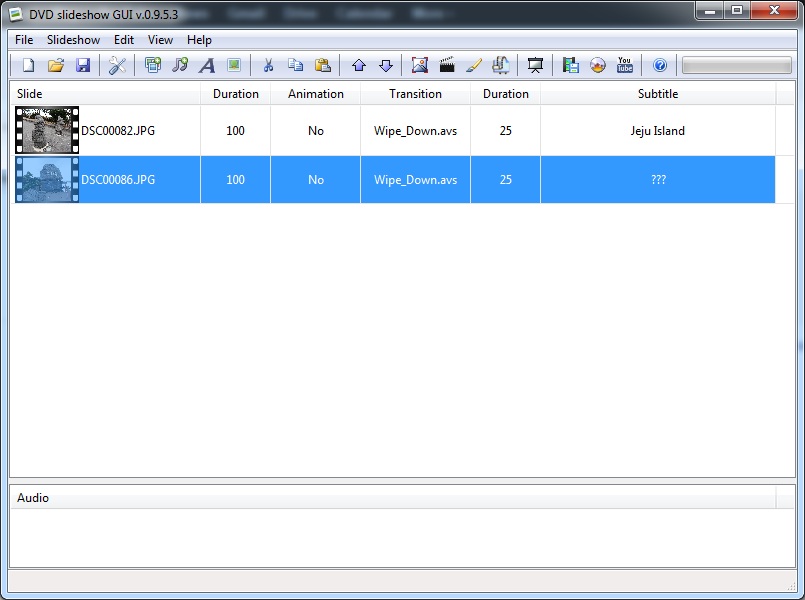Click the DSC00086.JPG file name
This screenshot has height=600, width=805.
(x=118, y=180)
